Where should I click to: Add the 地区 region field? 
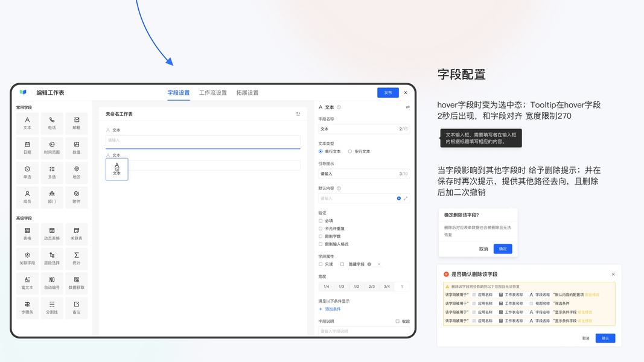[77, 173]
